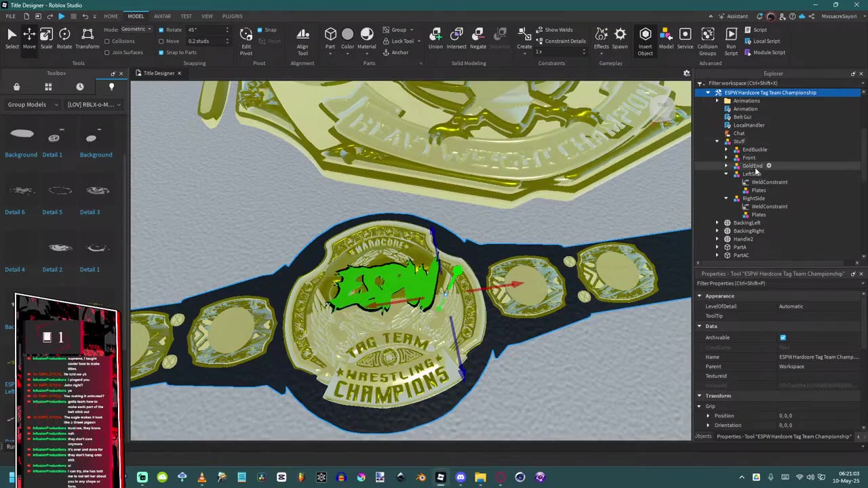The width and height of the screenshot is (868, 488).
Task: Click the Run Script button
Action: 731,41
